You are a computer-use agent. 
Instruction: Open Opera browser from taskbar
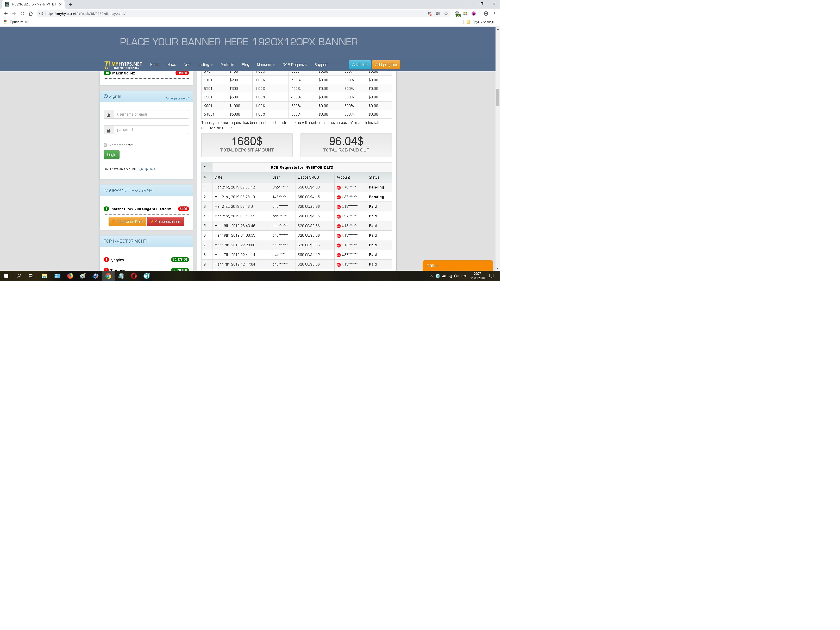coord(134,276)
